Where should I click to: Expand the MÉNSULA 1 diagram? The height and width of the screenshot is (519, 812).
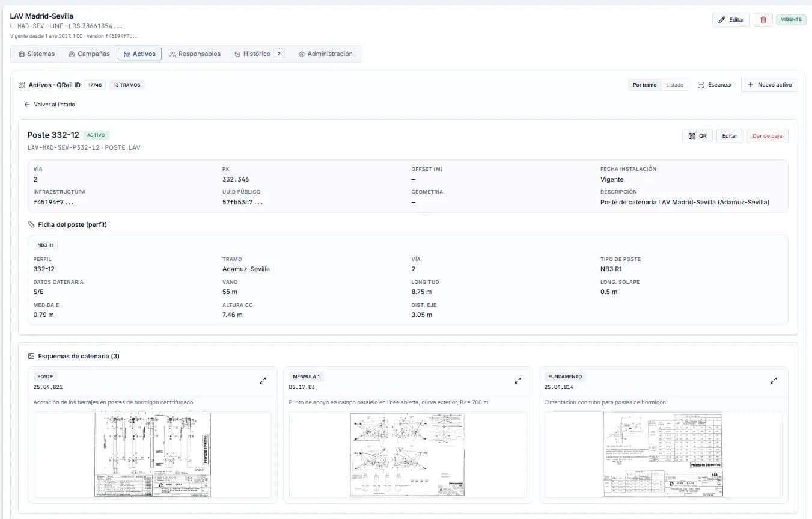[x=518, y=381]
